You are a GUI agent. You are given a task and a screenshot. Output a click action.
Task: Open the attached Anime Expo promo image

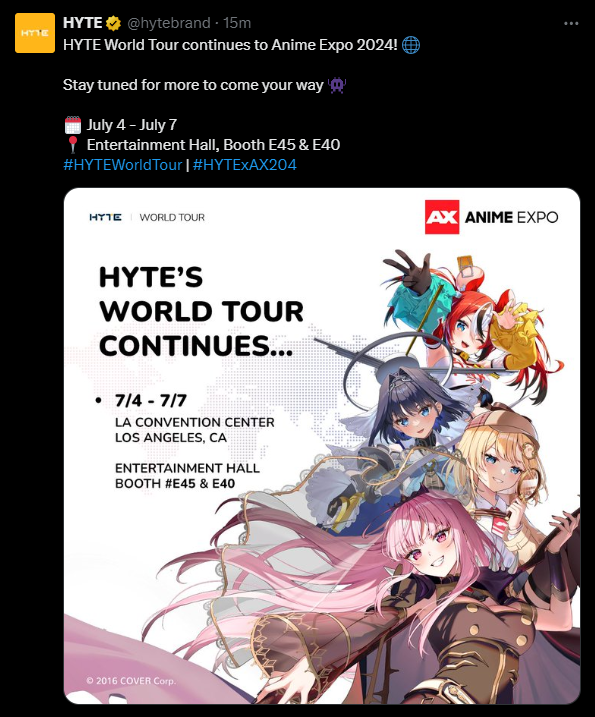tap(322, 446)
